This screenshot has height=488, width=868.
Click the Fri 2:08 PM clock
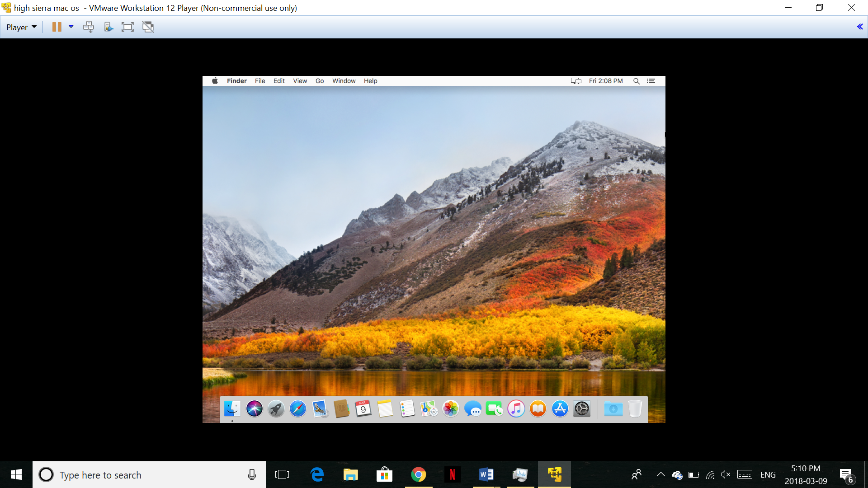606,81
